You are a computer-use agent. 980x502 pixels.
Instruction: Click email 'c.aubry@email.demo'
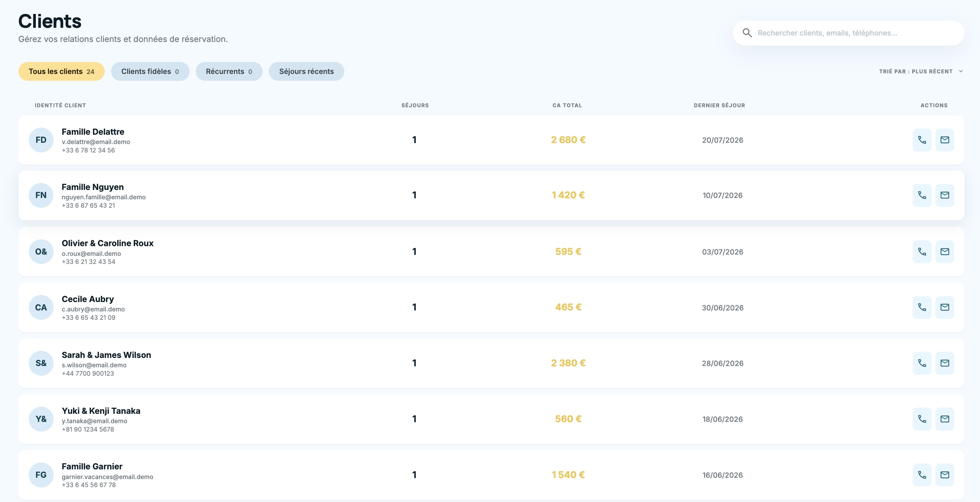tap(93, 309)
